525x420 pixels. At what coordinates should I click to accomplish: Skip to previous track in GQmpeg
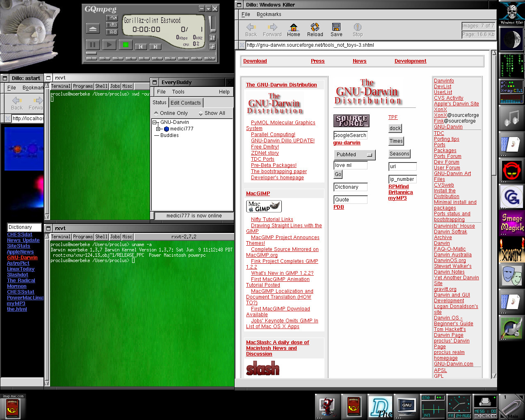(x=141, y=47)
